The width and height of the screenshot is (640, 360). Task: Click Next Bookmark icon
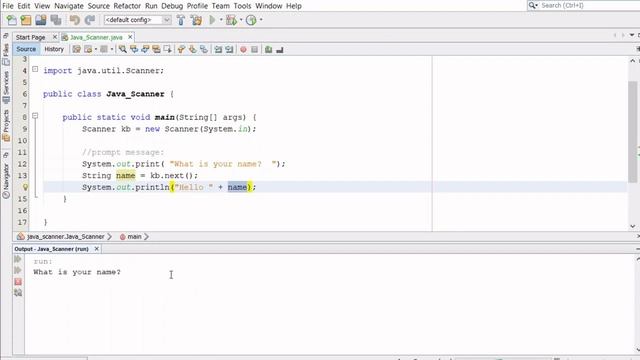tap(192, 49)
